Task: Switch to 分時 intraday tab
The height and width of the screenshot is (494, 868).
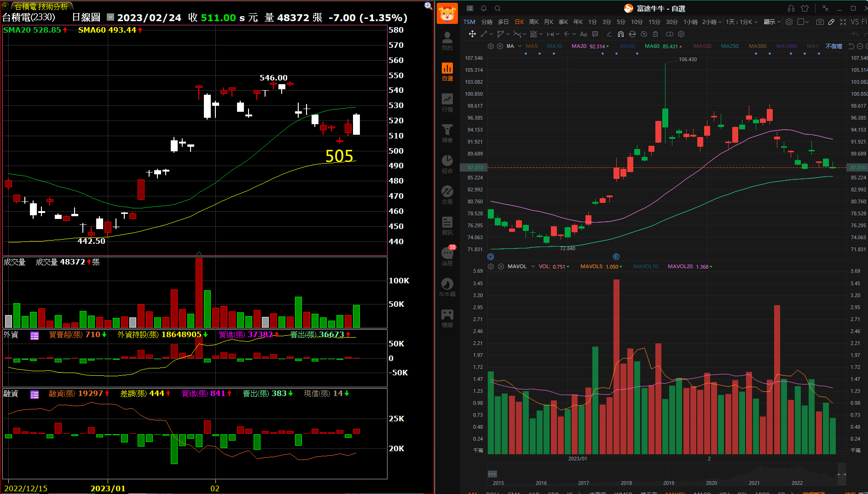Action: [487, 22]
